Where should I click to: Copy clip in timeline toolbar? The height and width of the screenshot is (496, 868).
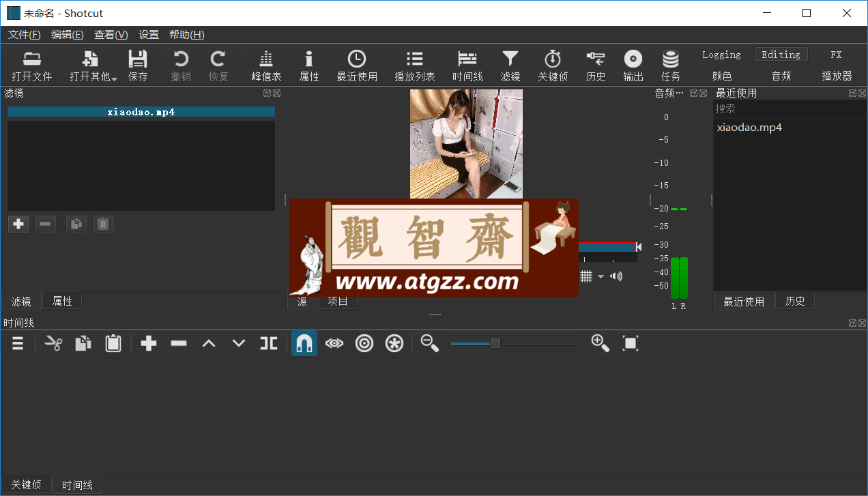[x=83, y=343]
